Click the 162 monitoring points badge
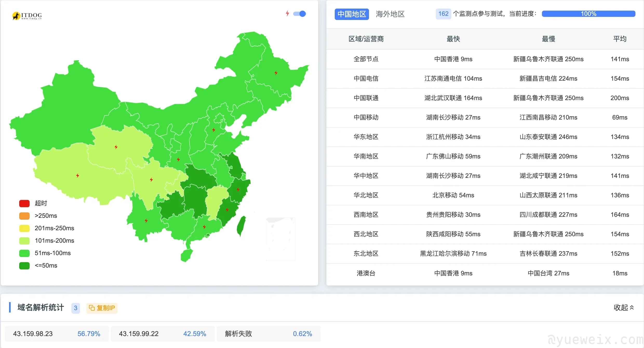The image size is (644, 348). pos(443,13)
